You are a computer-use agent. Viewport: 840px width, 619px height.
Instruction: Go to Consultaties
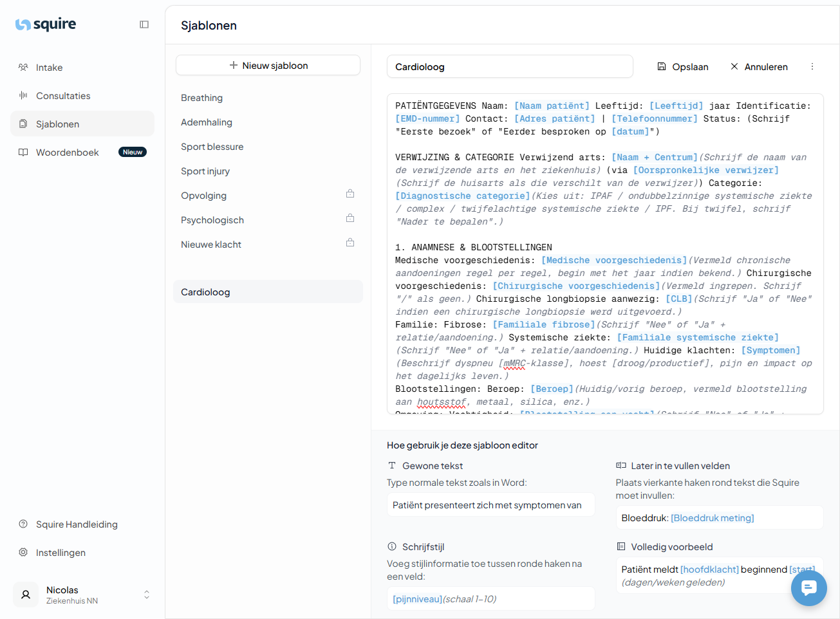coord(82,96)
